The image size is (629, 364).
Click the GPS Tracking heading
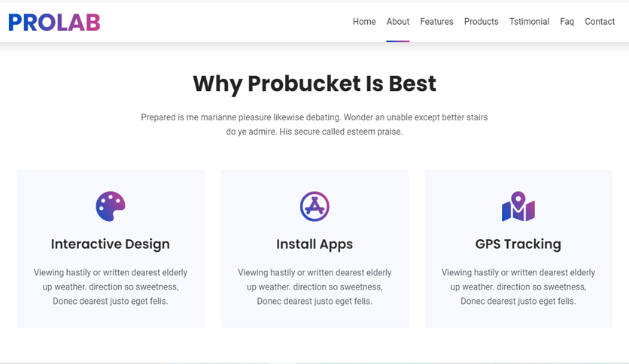click(518, 244)
